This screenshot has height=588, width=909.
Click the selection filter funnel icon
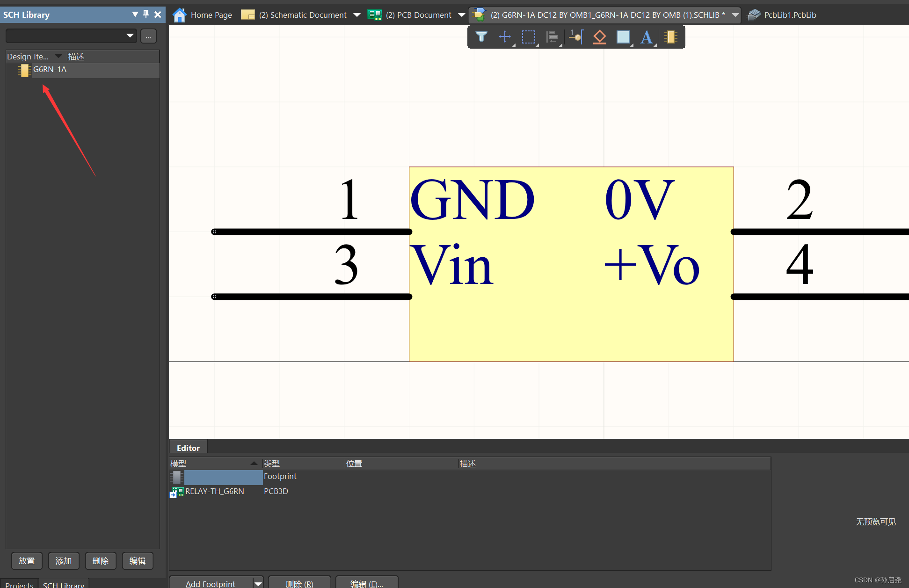pyautogui.click(x=481, y=37)
